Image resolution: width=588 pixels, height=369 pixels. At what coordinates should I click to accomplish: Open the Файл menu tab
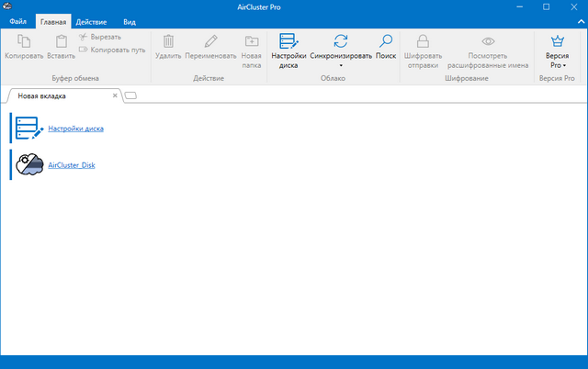(x=17, y=20)
